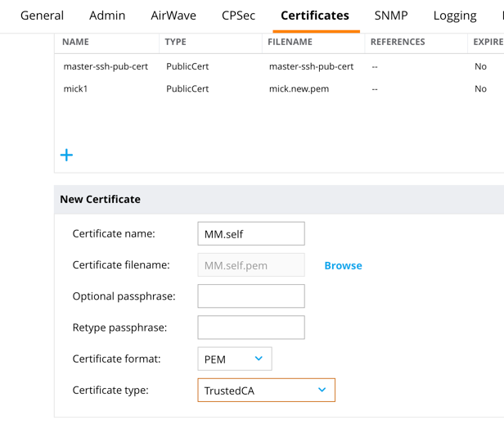Sort by the NAME column header

75,42
